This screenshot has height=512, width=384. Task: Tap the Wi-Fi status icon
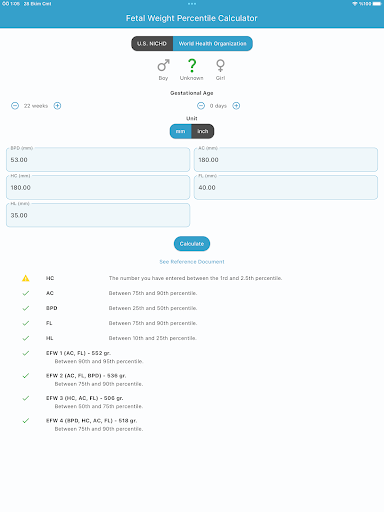(355, 4)
